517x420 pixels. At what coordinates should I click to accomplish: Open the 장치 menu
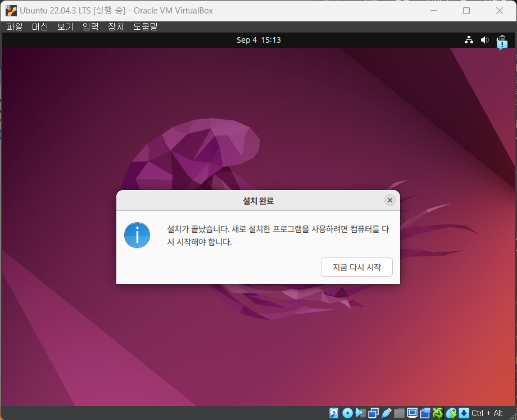coord(116,27)
